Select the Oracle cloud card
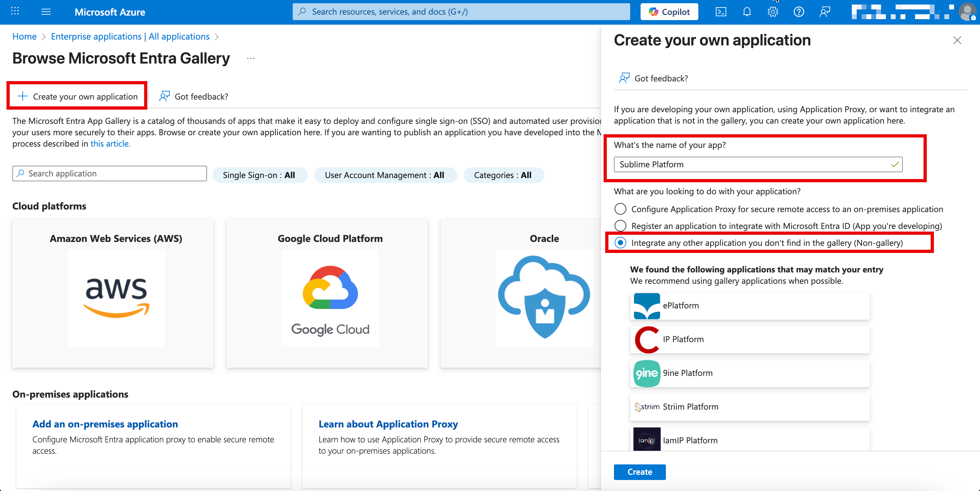Viewport: 980px width, 491px height. pos(521,293)
